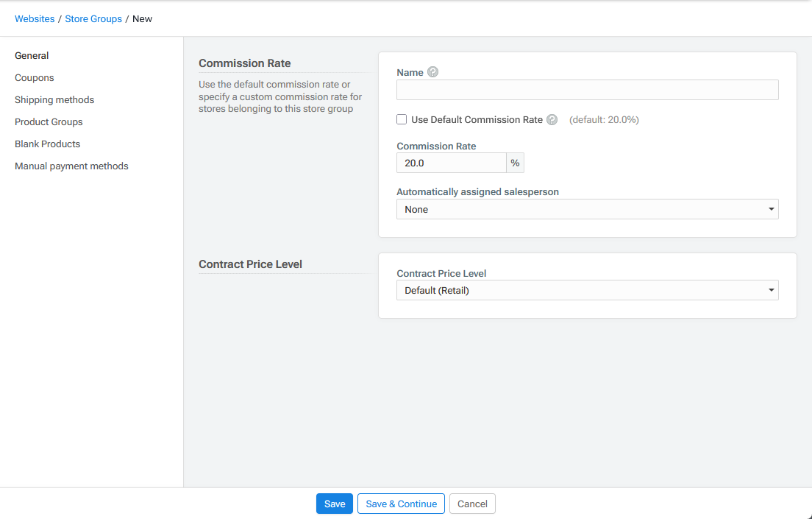Select the General sidebar section
812x519 pixels.
(x=32, y=56)
